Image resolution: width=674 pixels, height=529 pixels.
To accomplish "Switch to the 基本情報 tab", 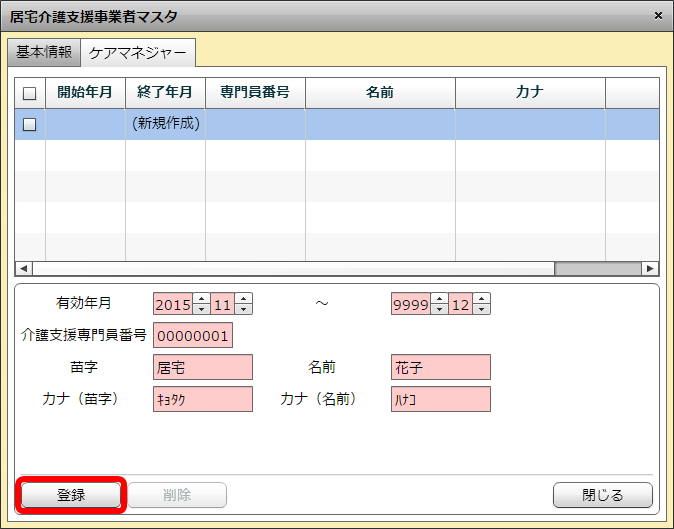I will (x=43, y=52).
